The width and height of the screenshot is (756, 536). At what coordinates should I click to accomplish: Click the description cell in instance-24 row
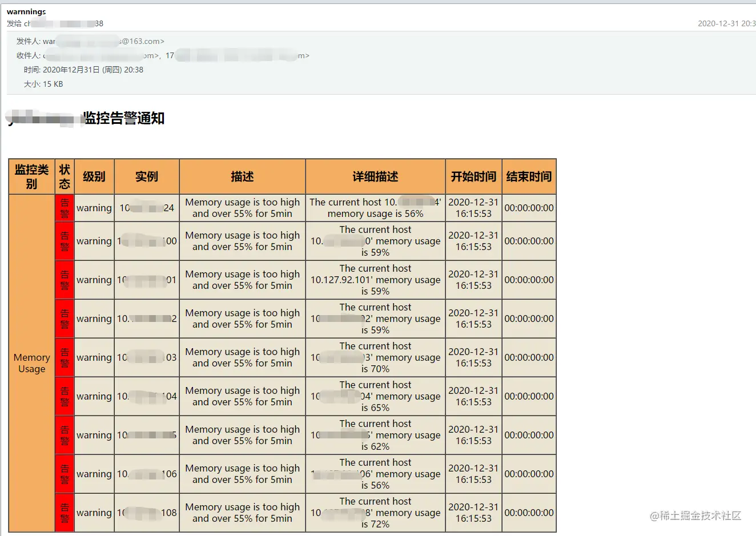point(242,208)
